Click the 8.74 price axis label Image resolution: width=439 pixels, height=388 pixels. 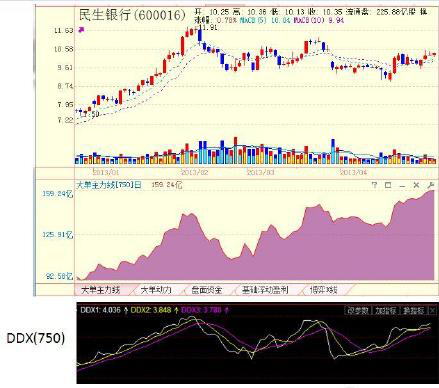64,86
